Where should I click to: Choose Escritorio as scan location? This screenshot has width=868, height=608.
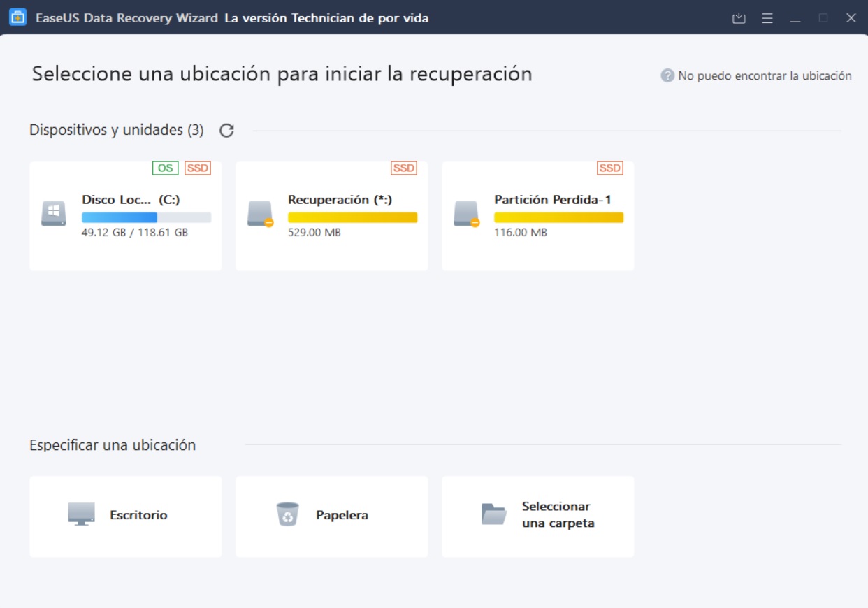click(126, 516)
